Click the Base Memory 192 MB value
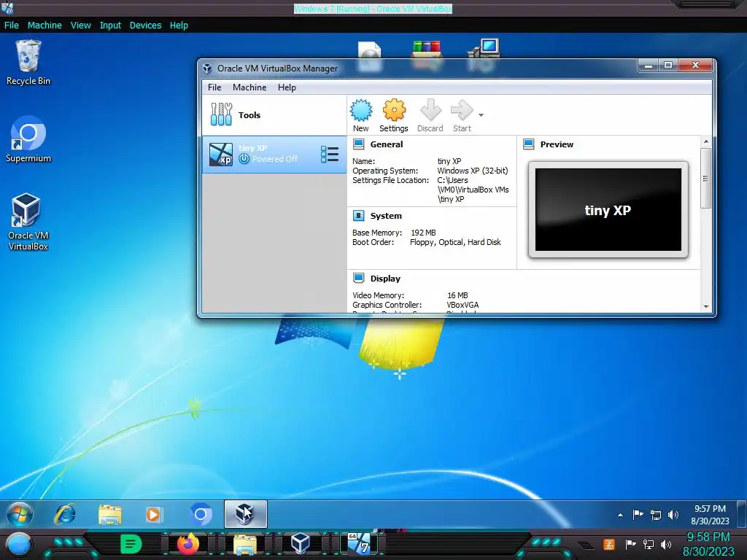The height and width of the screenshot is (560, 747). 423,233
